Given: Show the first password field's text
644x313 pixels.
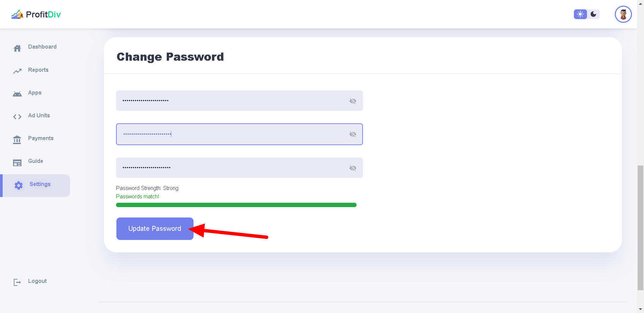Looking at the screenshot, I should point(353,101).
